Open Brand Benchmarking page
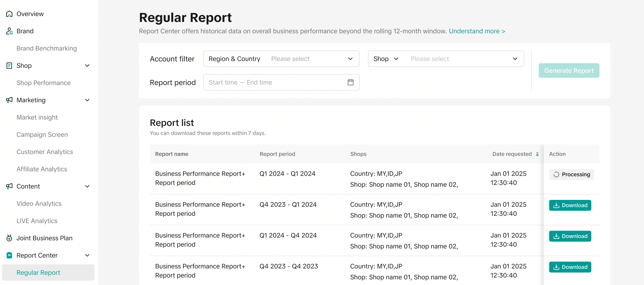 click(47, 48)
